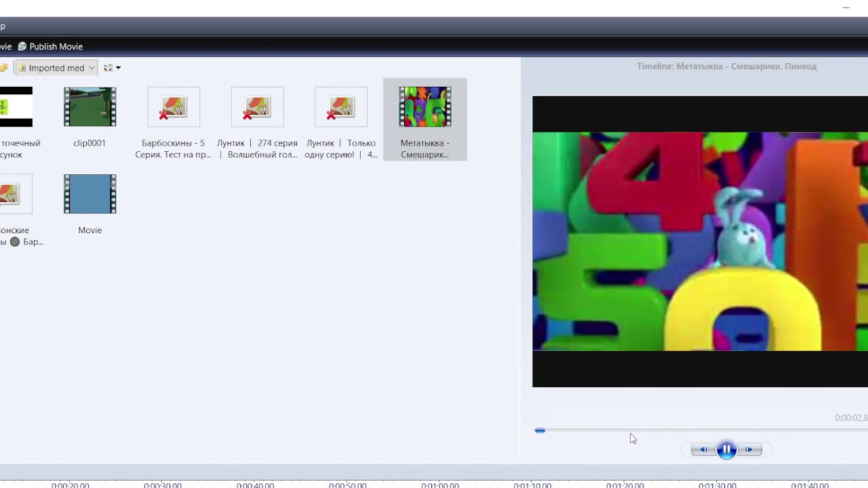Click the Publish Movie button
Image resolution: width=868 pixels, height=488 pixels.
point(56,47)
